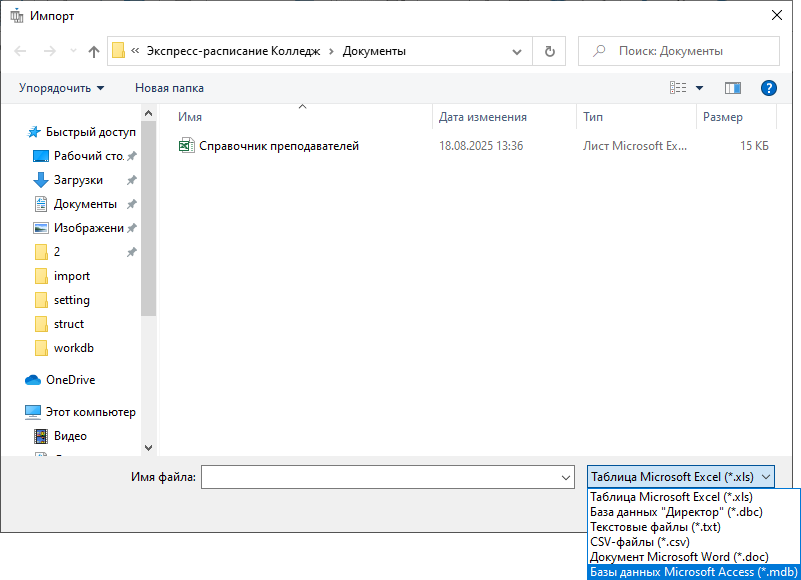Select the Excel file Справочник преподавателей
This screenshot has height=580, width=801.
click(x=278, y=146)
